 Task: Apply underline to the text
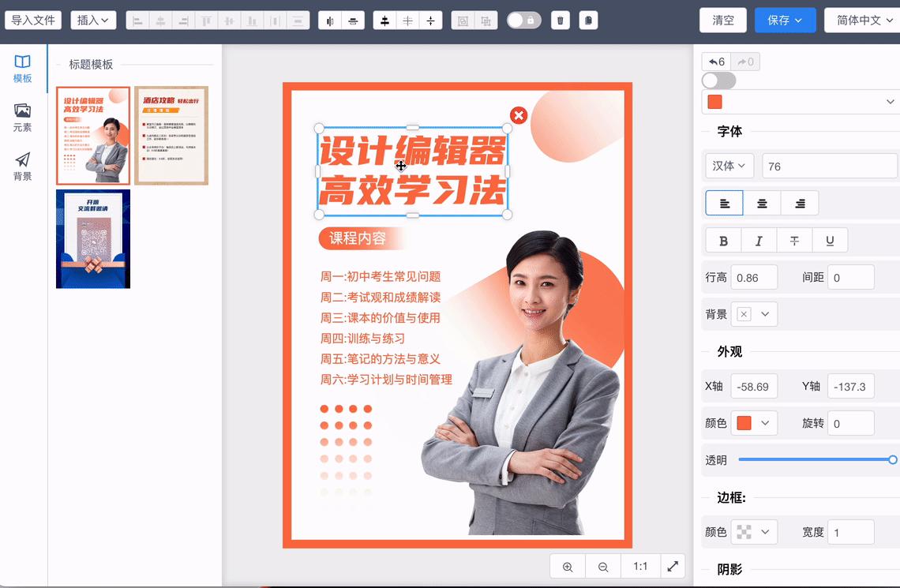[x=830, y=240]
